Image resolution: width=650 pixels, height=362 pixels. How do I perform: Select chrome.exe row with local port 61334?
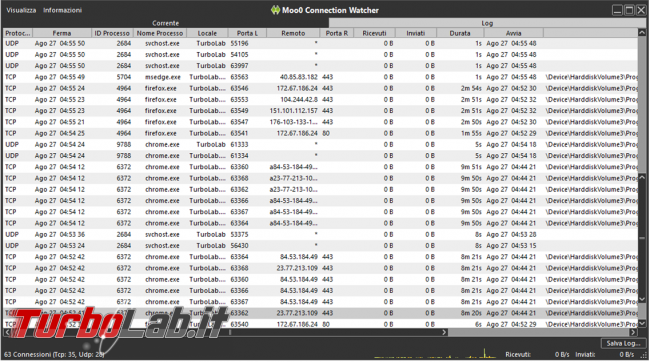320,156
